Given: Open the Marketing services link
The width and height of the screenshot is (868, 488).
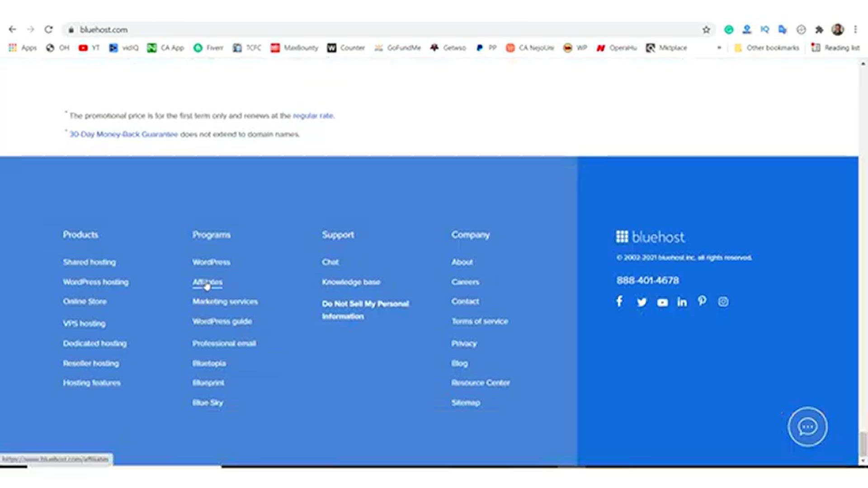Looking at the screenshot, I should click(225, 301).
